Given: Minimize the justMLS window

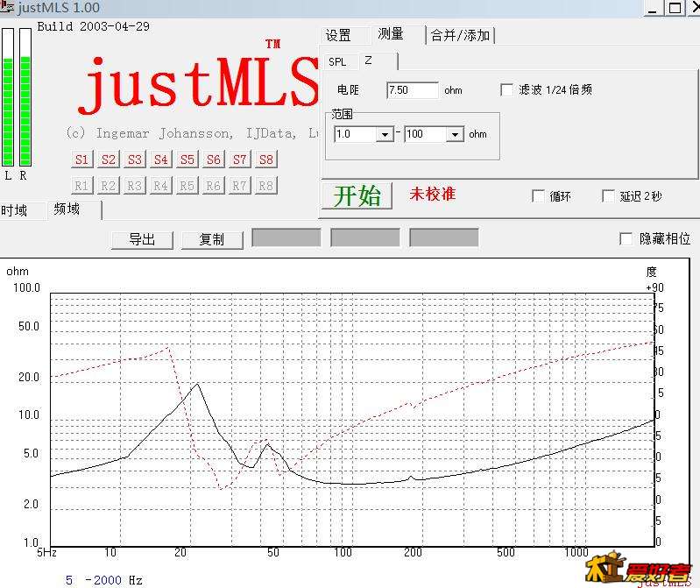Looking at the screenshot, I should coord(653,8).
